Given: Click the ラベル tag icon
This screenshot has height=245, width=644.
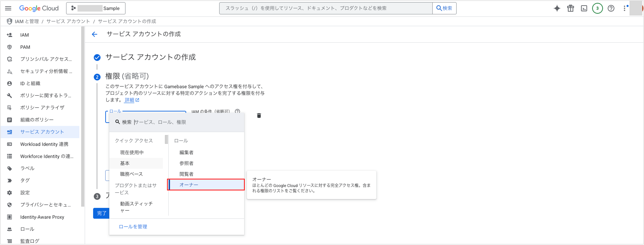Looking at the screenshot, I should click(9, 168).
